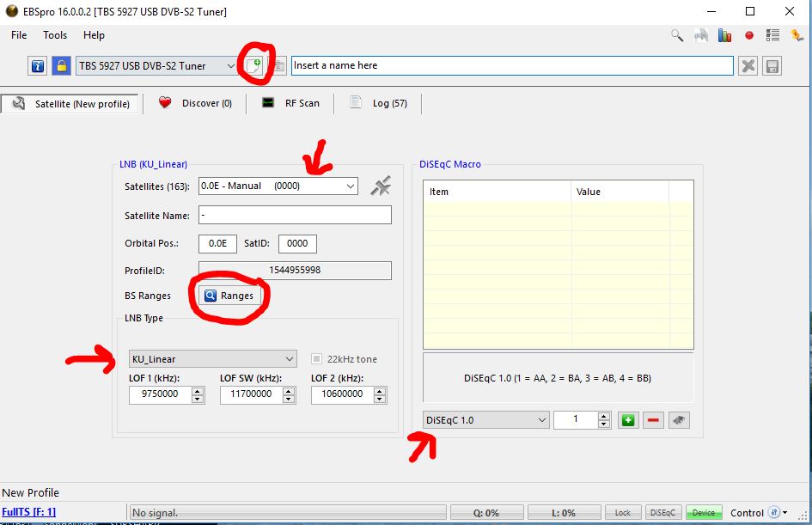812x525 pixels.
Task: Open the Satellites list dropdown
Action: coord(278,186)
